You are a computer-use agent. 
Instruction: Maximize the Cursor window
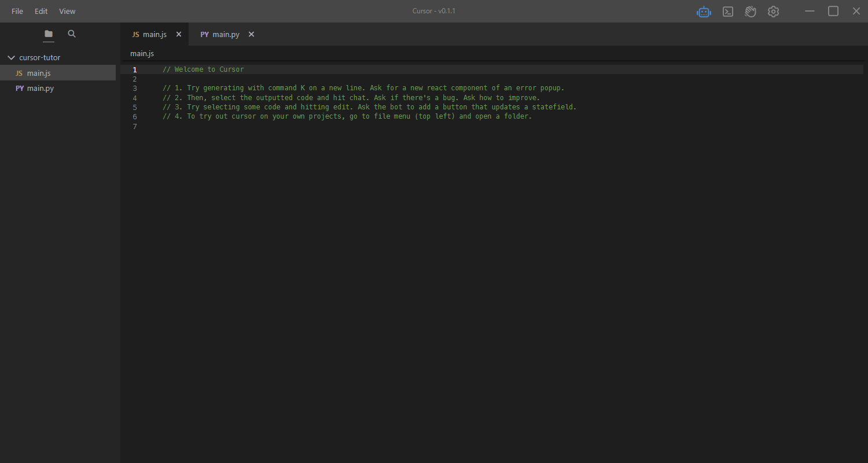833,11
